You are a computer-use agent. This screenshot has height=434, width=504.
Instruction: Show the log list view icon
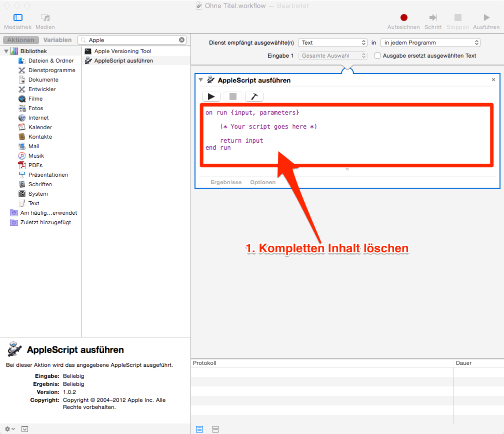[x=199, y=429]
